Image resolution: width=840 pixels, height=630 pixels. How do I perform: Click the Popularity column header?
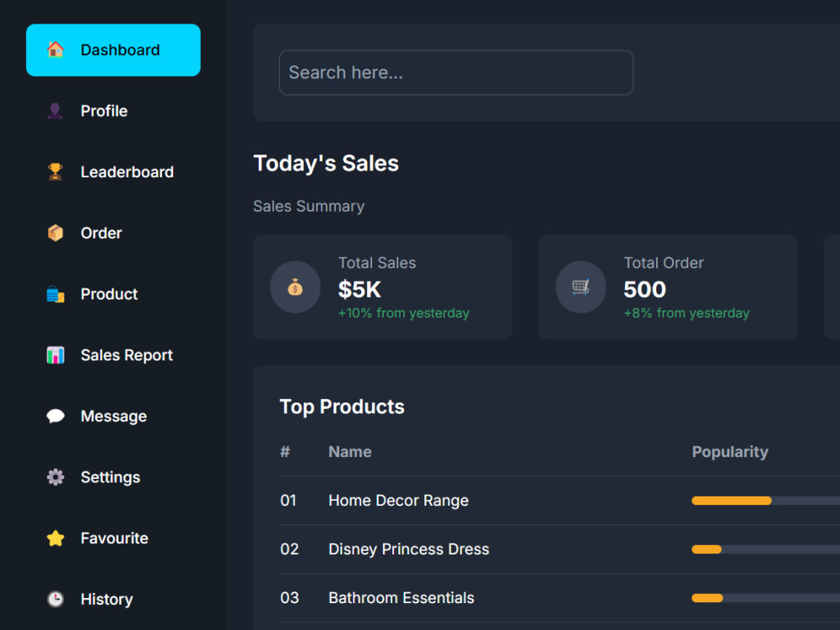pos(730,452)
